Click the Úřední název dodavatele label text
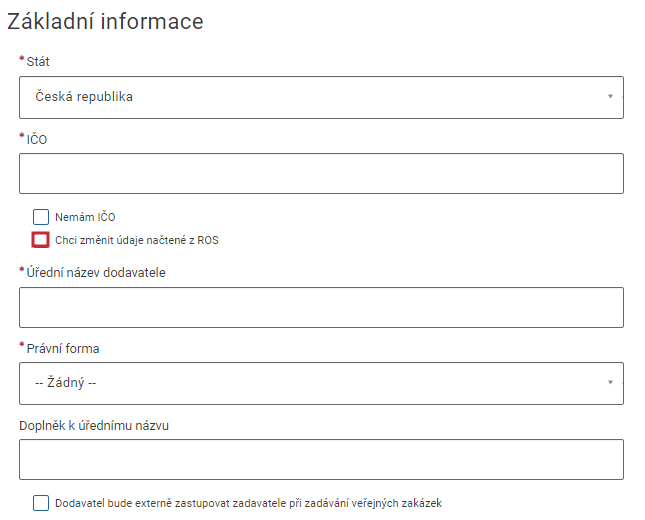 [96, 272]
